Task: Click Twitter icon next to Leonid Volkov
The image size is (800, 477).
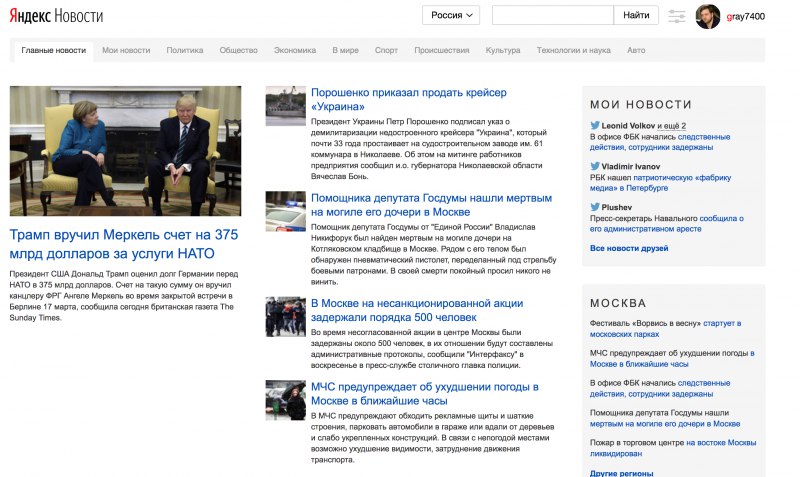Action: (x=595, y=125)
